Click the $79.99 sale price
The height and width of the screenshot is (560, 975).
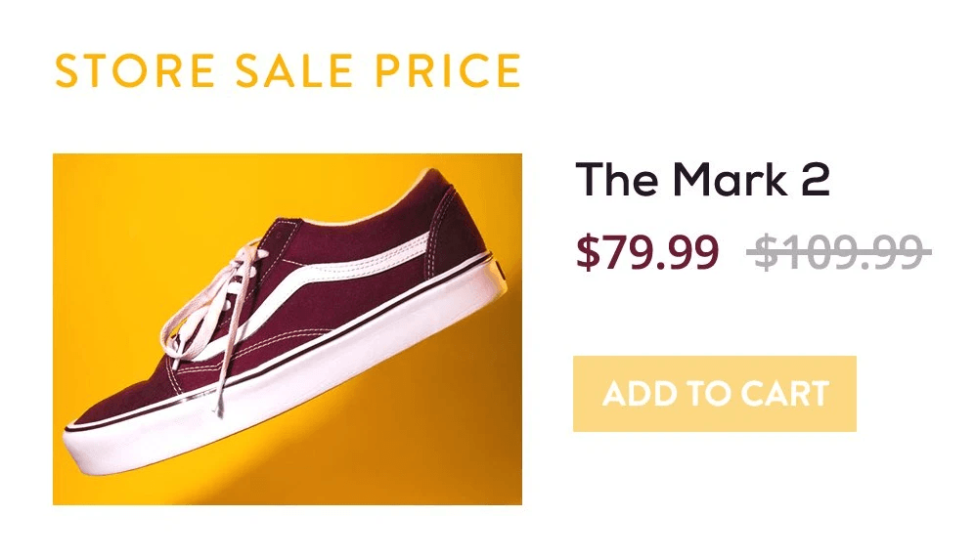pos(647,253)
